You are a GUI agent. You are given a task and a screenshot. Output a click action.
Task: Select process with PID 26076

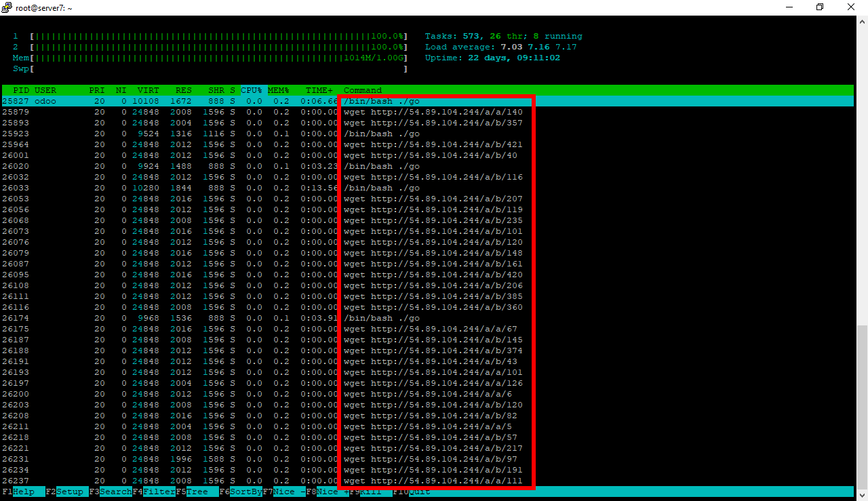point(427,242)
